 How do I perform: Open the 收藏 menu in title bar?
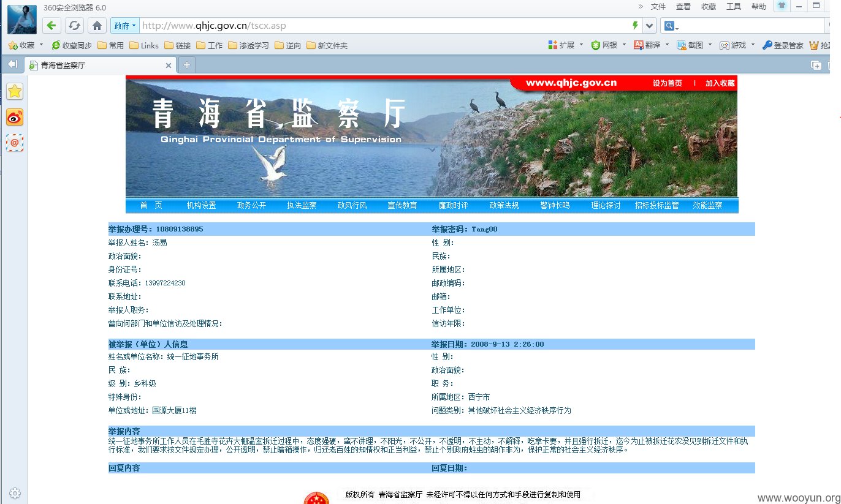tap(709, 7)
